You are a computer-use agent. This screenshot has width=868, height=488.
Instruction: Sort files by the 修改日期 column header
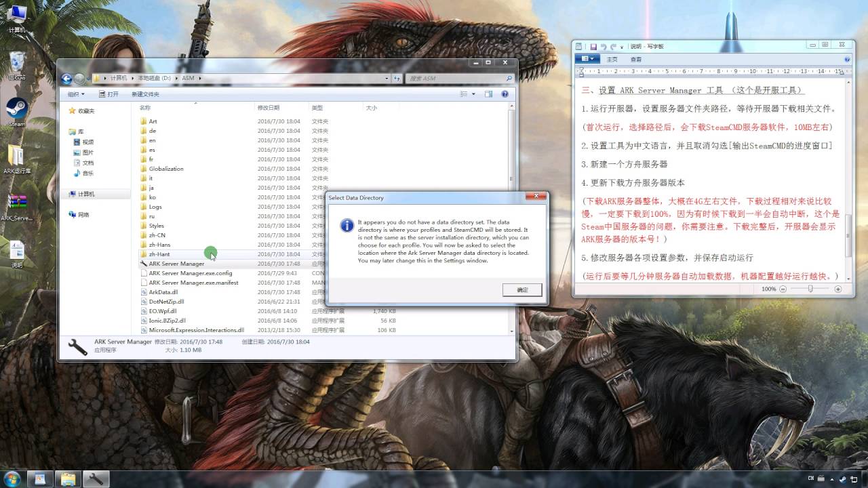[x=281, y=108]
